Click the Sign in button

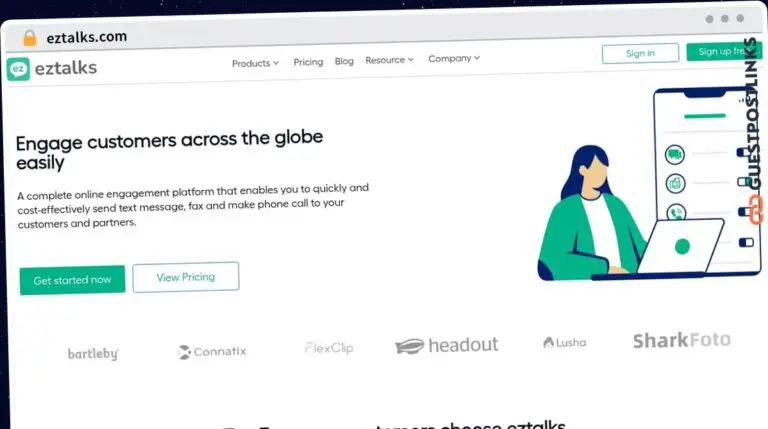pos(640,53)
